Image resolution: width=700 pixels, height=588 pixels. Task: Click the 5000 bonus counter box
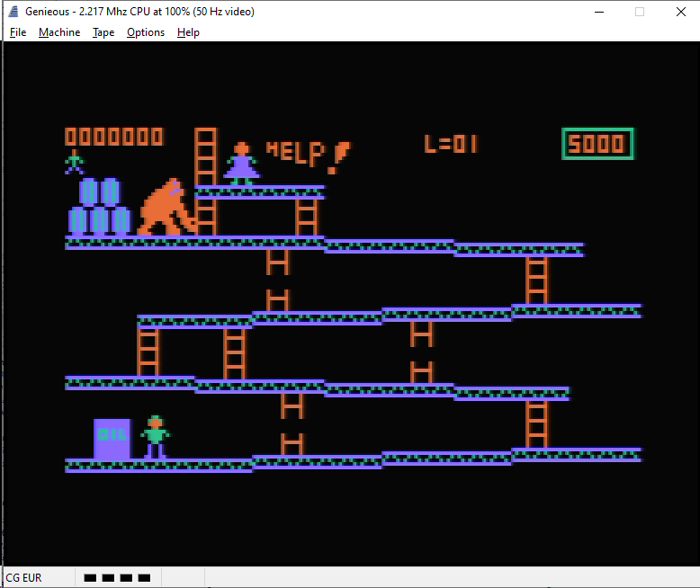pos(597,144)
